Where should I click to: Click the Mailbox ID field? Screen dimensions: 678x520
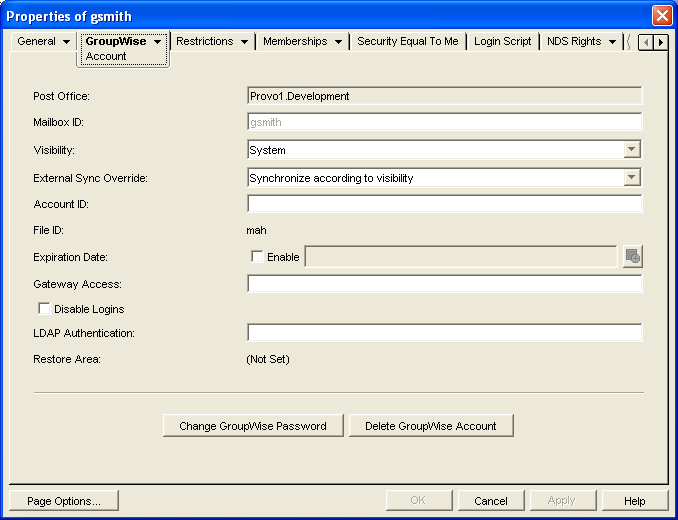click(x=445, y=122)
